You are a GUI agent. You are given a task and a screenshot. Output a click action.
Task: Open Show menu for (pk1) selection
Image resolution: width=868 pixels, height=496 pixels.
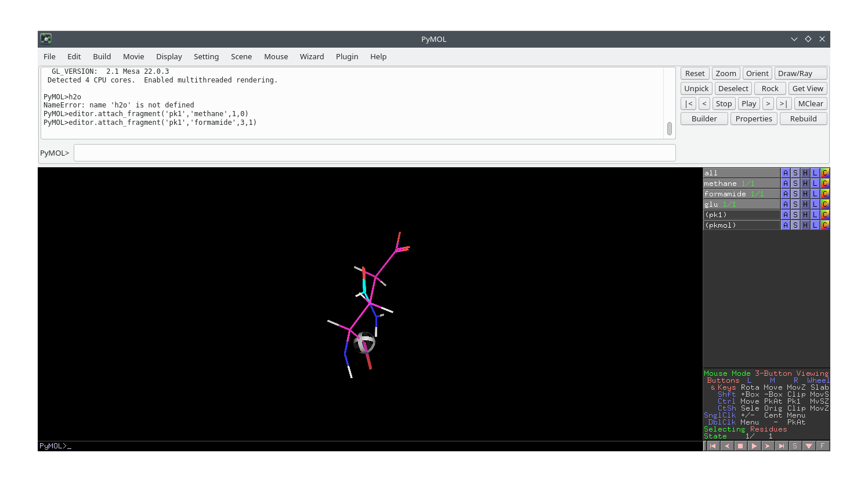(795, 215)
